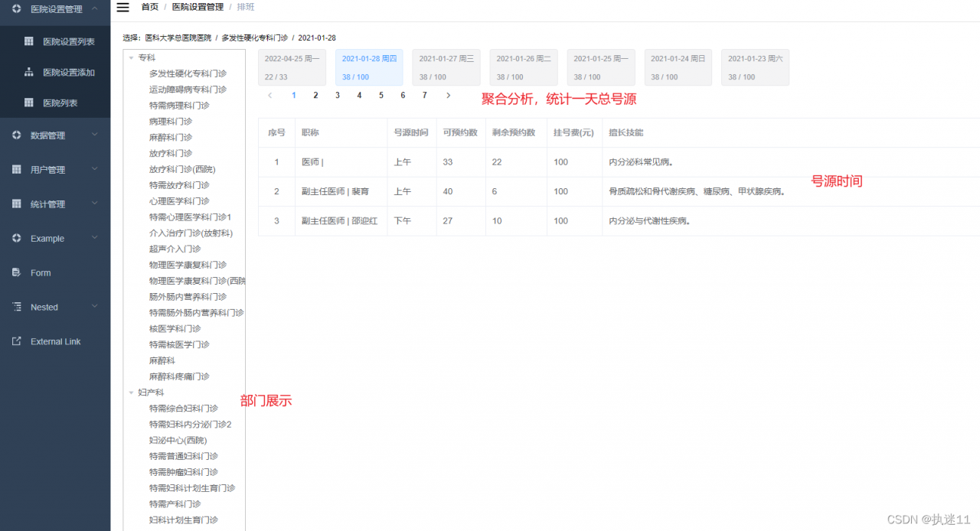The height and width of the screenshot is (531, 980).
Task: Click the next page arrow
Action: (448, 95)
